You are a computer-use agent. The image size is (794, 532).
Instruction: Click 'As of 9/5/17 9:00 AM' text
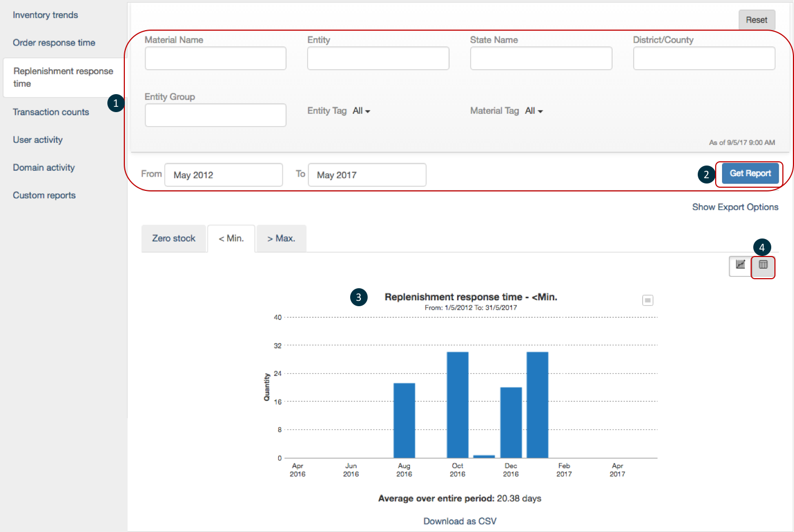(742, 142)
